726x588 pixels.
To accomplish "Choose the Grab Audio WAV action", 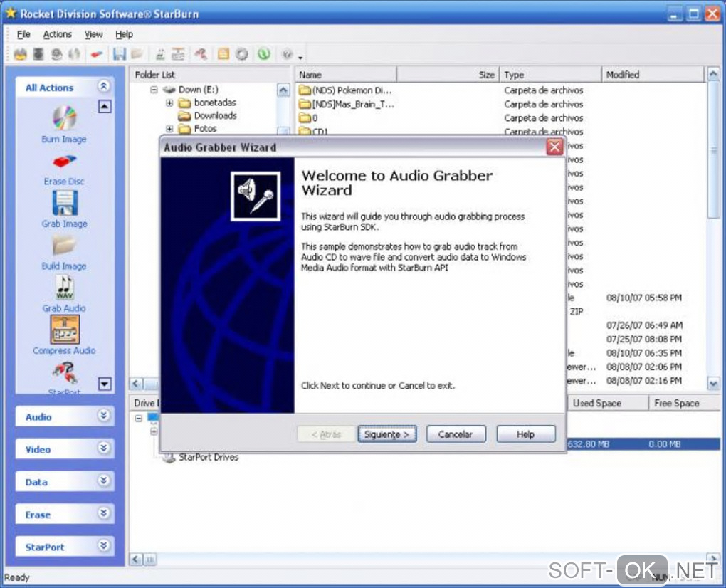I will [64, 293].
